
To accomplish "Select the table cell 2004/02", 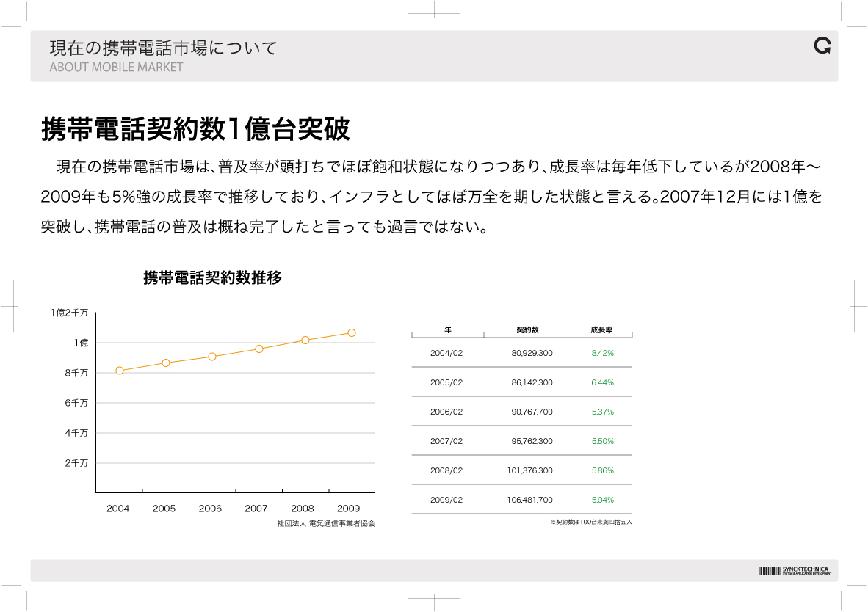I will pos(446,353).
